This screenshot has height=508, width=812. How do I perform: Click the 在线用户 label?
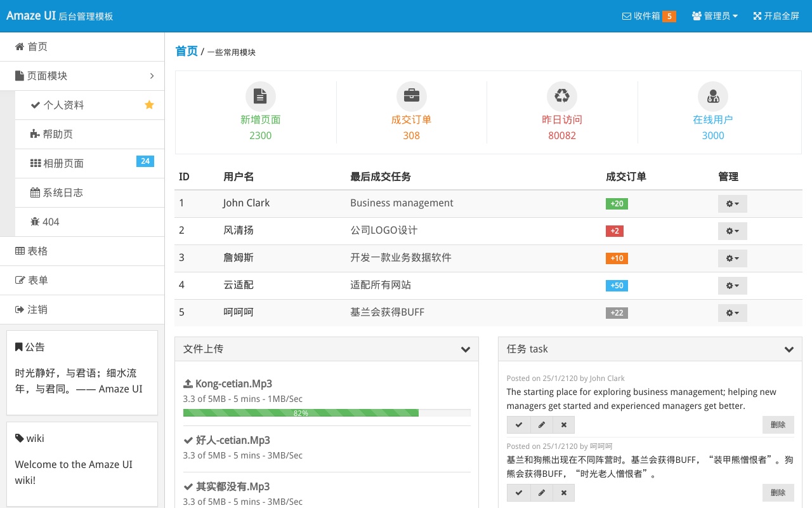click(x=713, y=119)
